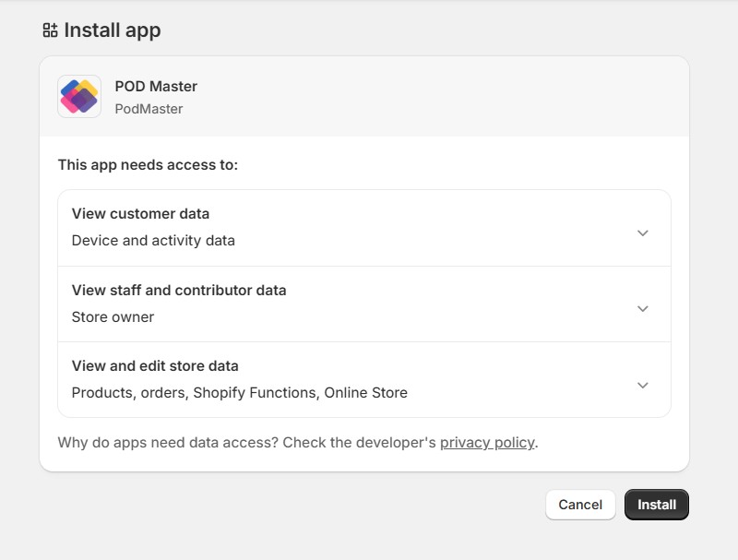Click the chevron beside the Online Store permission row
The height and width of the screenshot is (560, 738).
(x=643, y=387)
